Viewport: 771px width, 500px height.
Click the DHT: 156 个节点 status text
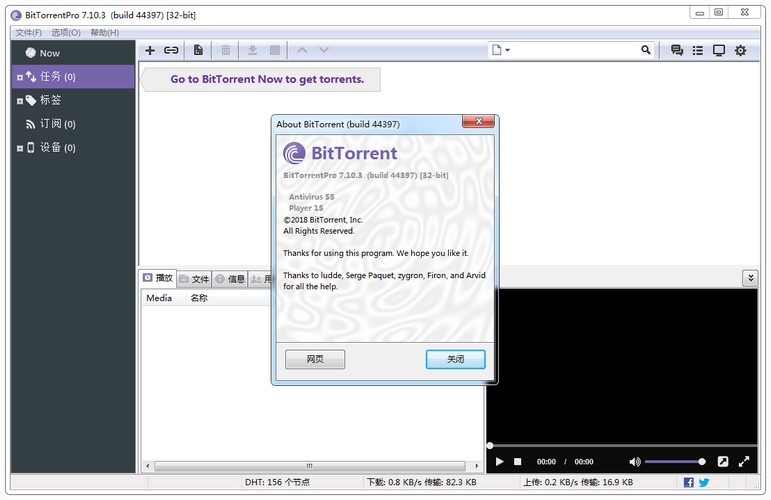pos(277,482)
